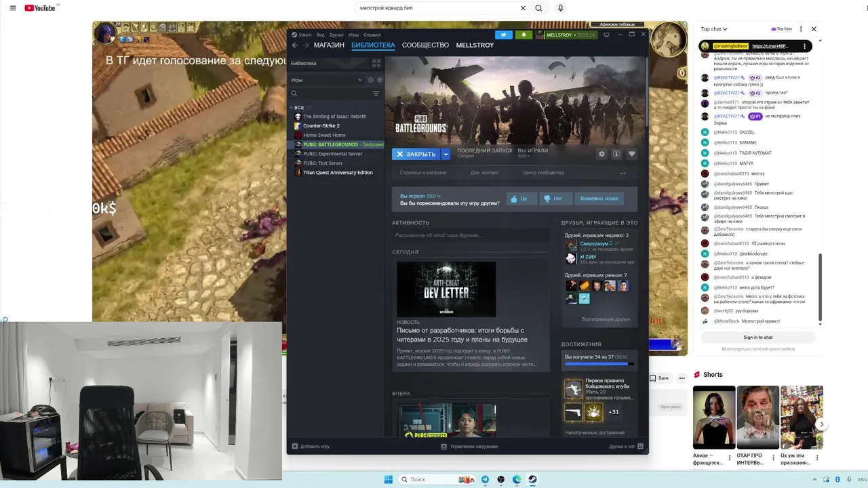868x488 pixels.
Task: Open PUBG game settings gear icon
Action: (x=601, y=154)
